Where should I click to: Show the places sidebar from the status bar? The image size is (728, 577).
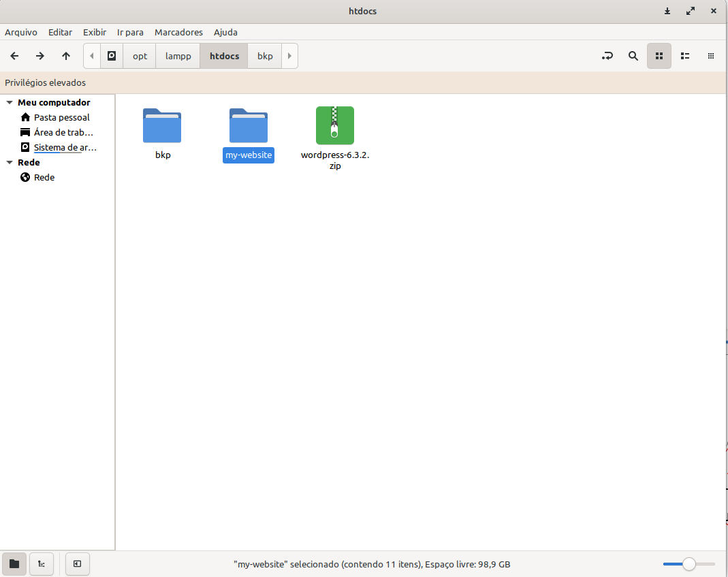[x=14, y=563]
